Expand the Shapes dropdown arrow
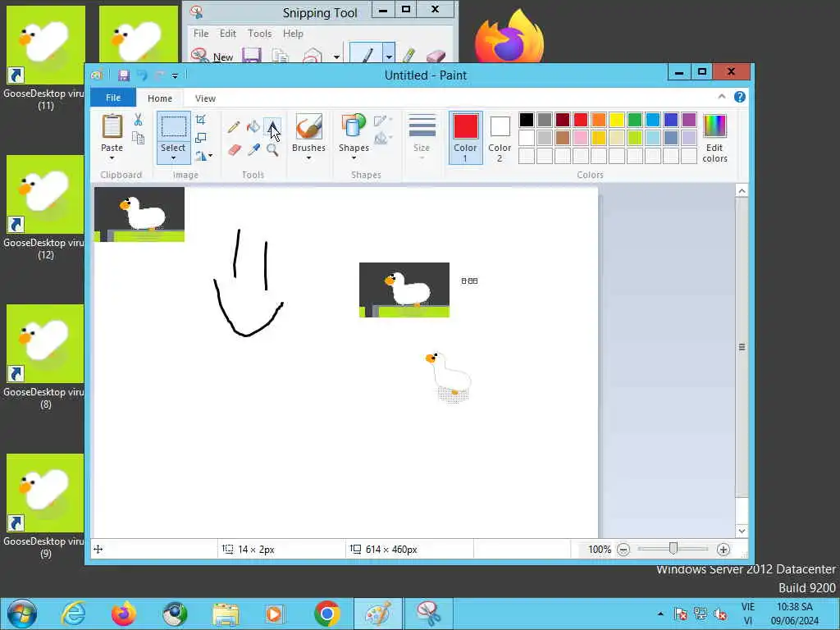The height and width of the screenshot is (630, 840). click(x=354, y=158)
